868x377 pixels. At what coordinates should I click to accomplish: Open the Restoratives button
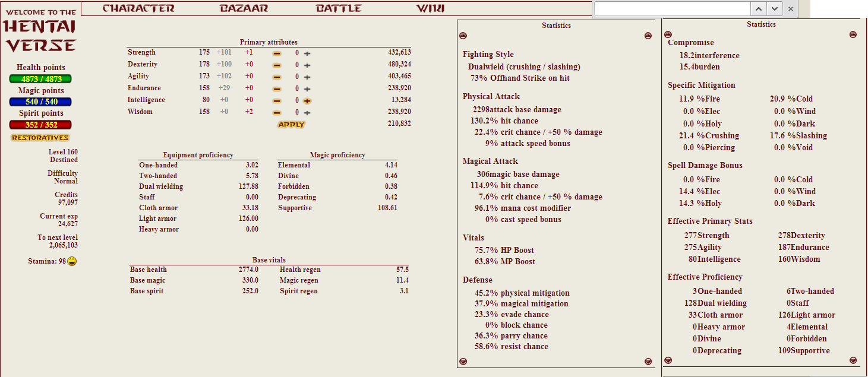(x=40, y=138)
